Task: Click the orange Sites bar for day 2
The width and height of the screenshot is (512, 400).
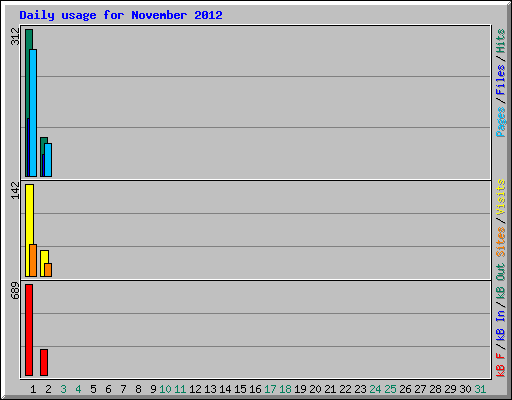Action: point(48,270)
